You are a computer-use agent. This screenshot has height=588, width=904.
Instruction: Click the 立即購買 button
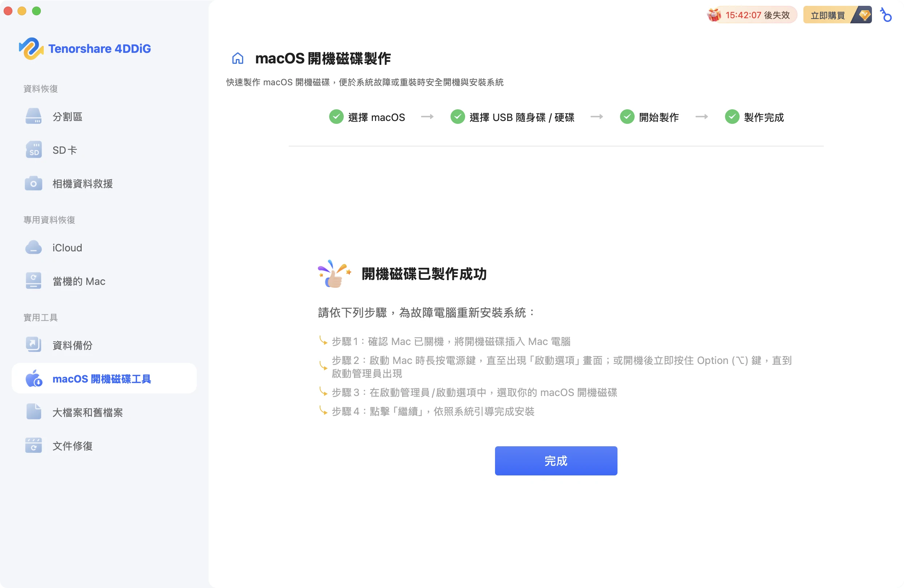coord(837,15)
